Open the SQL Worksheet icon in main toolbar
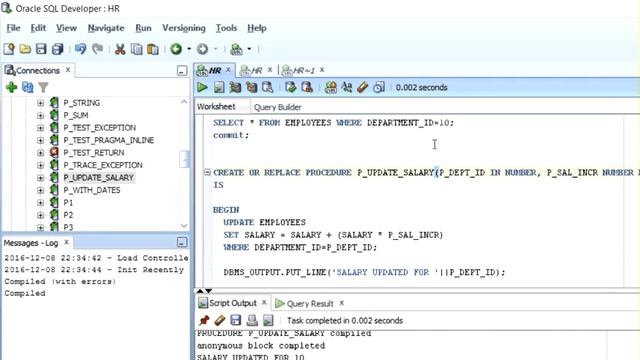 coord(236,49)
